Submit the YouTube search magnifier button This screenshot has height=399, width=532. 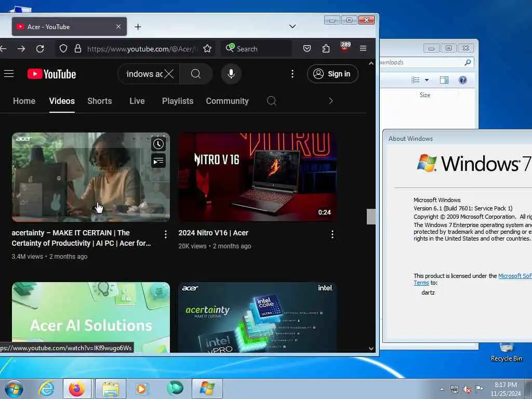(x=196, y=74)
